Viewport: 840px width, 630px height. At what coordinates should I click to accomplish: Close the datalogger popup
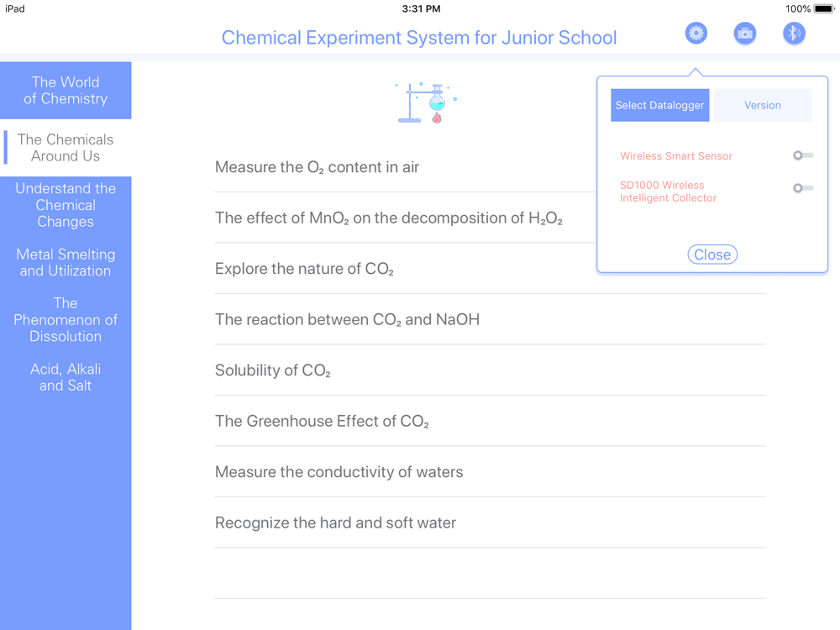(x=712, y=255)
